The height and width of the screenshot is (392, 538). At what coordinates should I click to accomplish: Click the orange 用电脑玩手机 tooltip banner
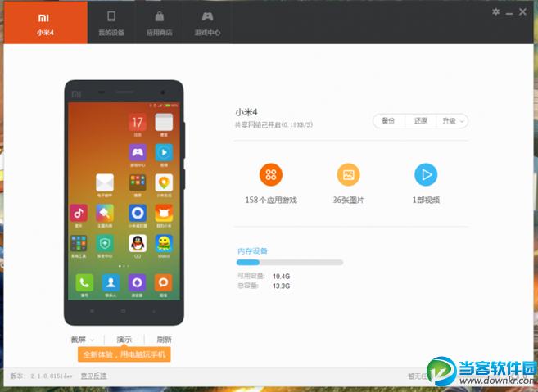tap(124, 354)
